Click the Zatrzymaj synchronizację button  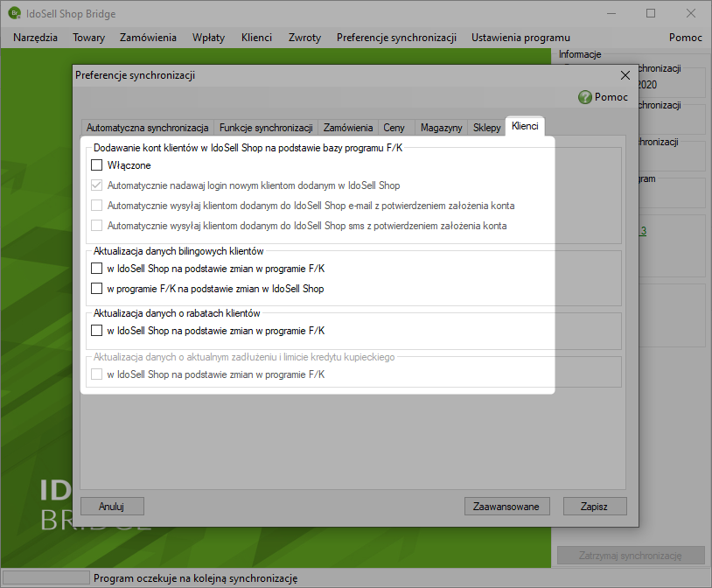631,556
